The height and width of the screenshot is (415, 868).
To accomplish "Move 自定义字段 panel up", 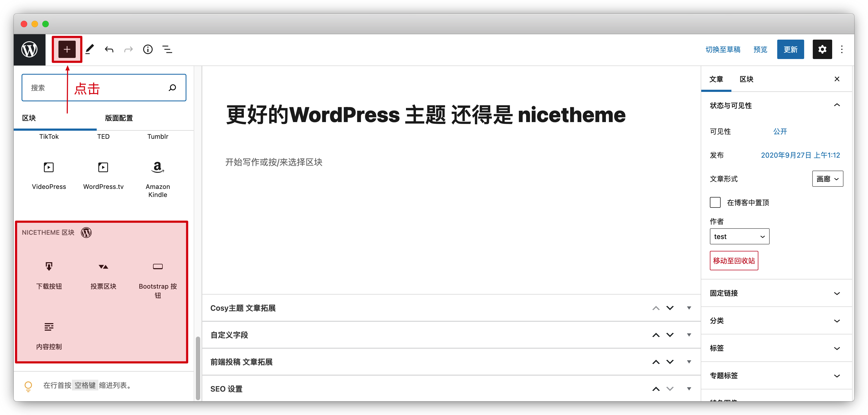I will tap(656, 335).
